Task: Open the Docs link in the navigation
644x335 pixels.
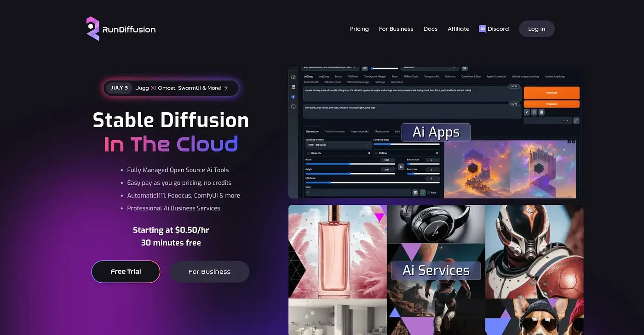Action: pos(431,29)
